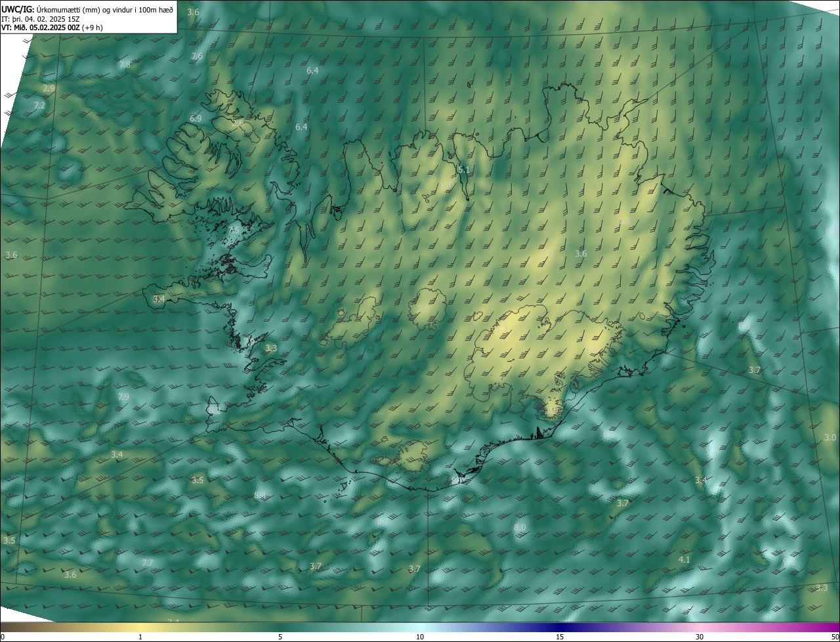Click the '7.7' value label
This screenshot has width=840, height=642.
click(148, 563)
